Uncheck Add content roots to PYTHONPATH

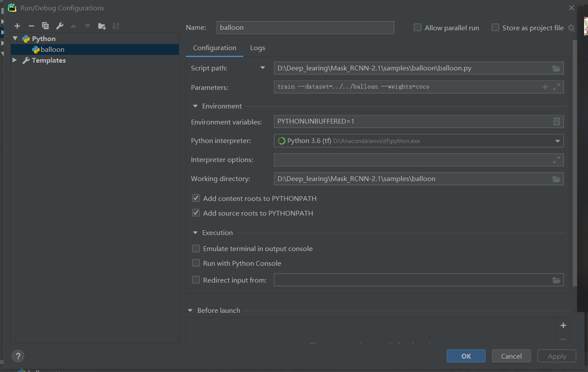196,198
